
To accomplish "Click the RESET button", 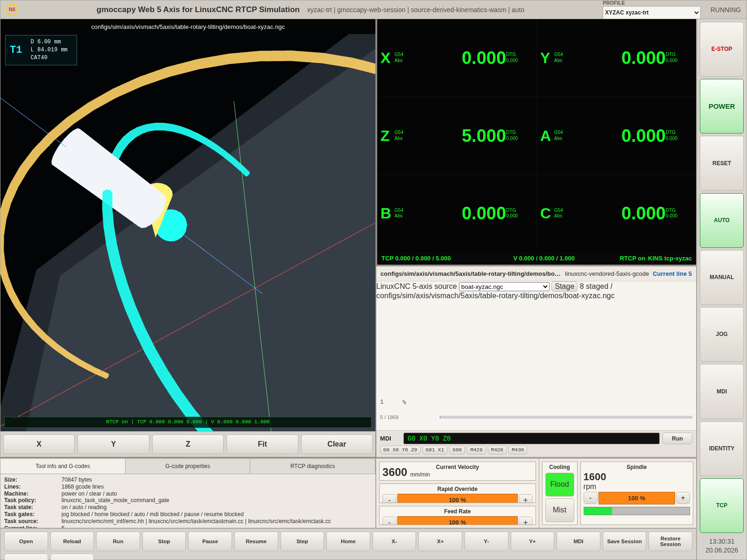I will (x=721, y=163).
